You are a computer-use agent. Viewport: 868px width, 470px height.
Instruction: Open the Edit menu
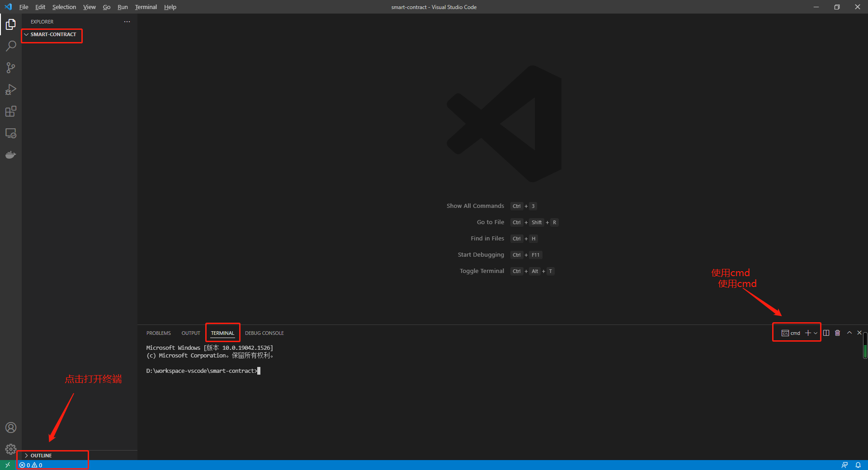click(40, 7)
